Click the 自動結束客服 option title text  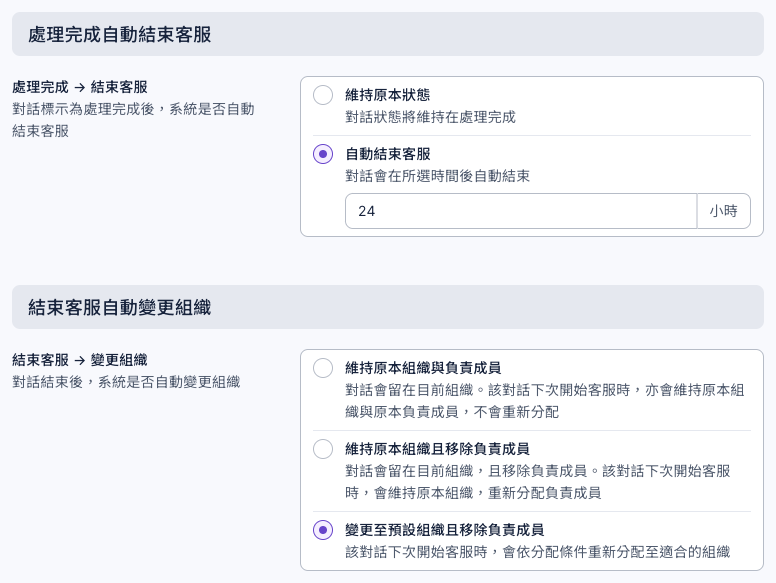[x=388, y=154]
